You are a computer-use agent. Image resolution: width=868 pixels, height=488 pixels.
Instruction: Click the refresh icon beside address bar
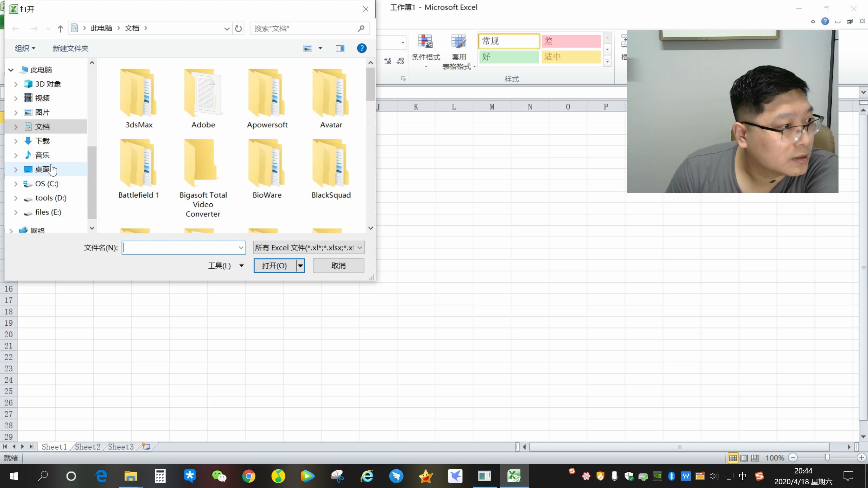[x=238, y=28]
